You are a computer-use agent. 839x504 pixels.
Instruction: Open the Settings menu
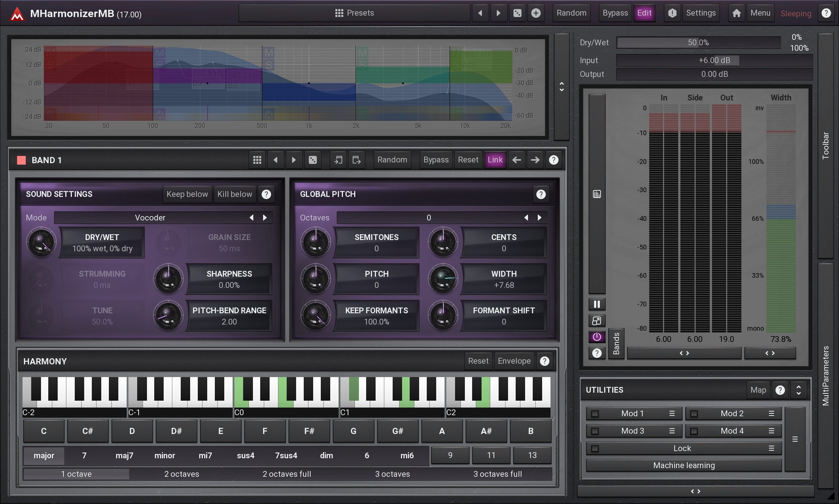pyautogui.click(x=701, y=13)
